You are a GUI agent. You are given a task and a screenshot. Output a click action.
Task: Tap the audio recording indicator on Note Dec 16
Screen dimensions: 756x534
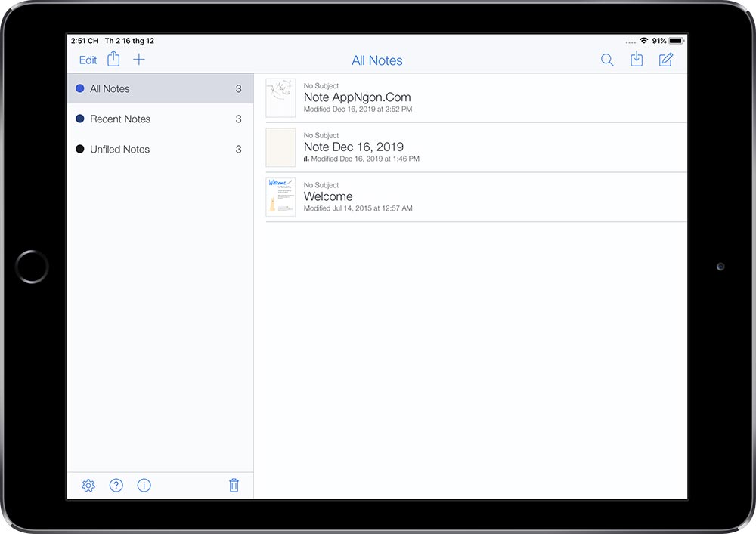point(306,159)
